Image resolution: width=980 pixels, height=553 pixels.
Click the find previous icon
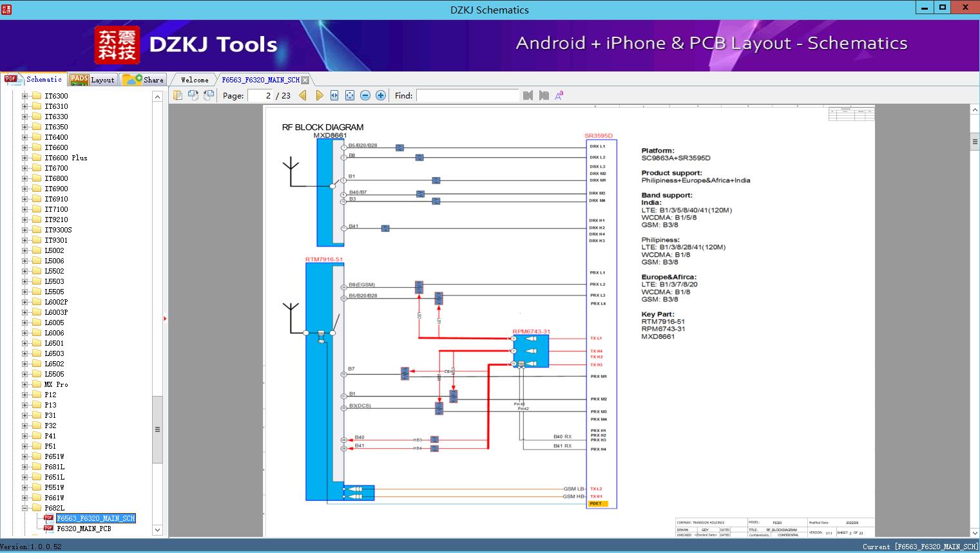pyautogui.click(x=528, y=95)
